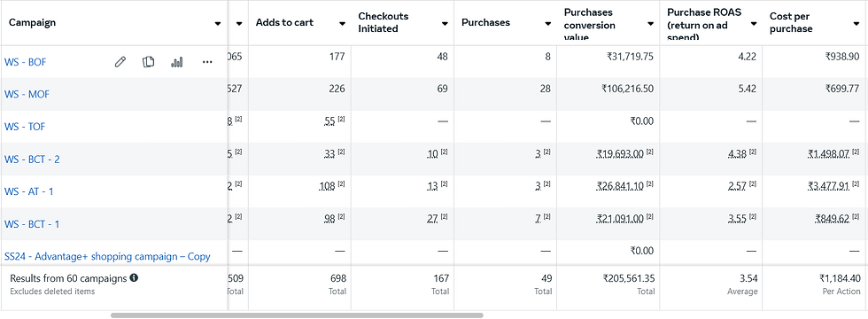Click the duplicate icon for WS - BOF
The height and width of the screenshot is (319, 868).
(149, 62)
